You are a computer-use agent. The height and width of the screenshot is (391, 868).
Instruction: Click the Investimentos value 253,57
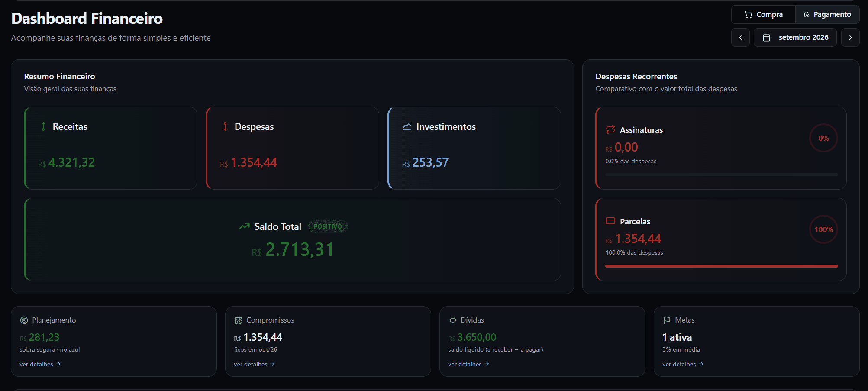(430, 162)
